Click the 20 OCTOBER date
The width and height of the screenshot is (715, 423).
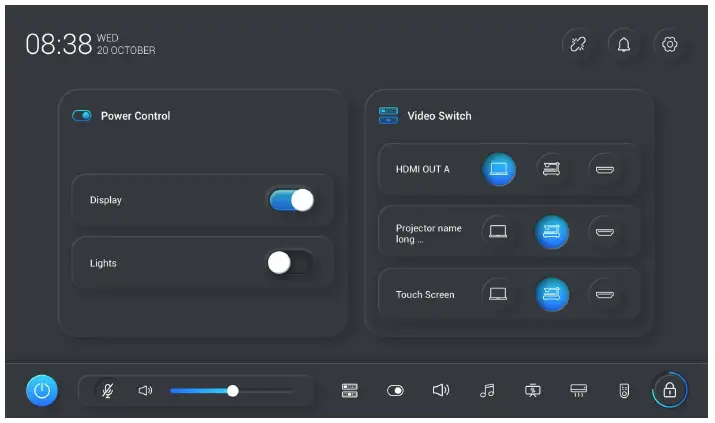[x=126, y=50]
